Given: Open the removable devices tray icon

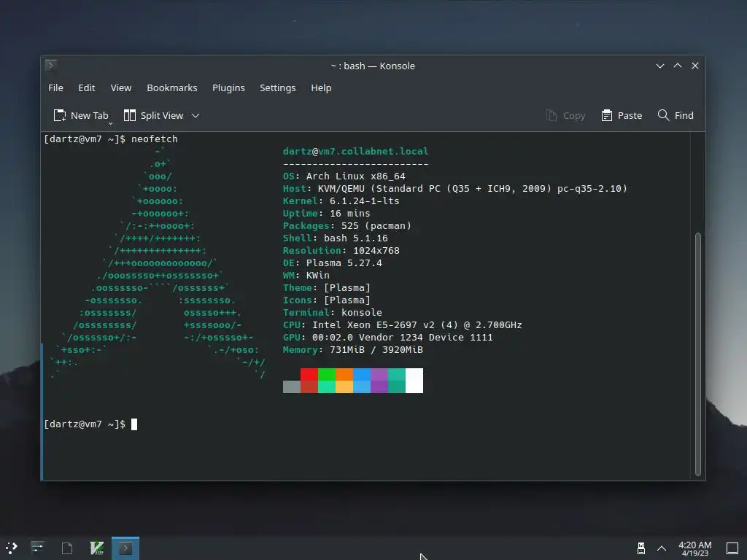Looking at the screenshot, I should 641,548.
